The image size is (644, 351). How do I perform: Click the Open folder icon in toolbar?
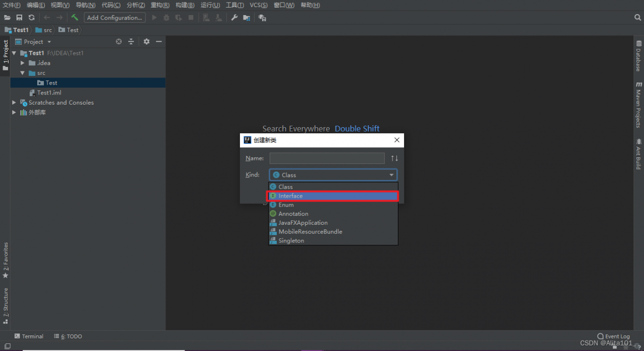coord(7,18)
